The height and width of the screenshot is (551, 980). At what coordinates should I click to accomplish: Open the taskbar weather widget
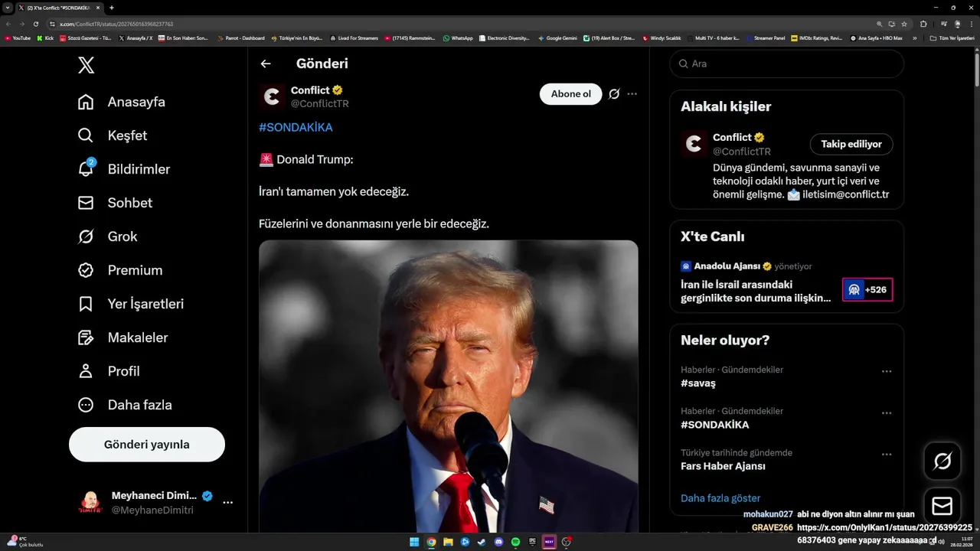[24, 542]
